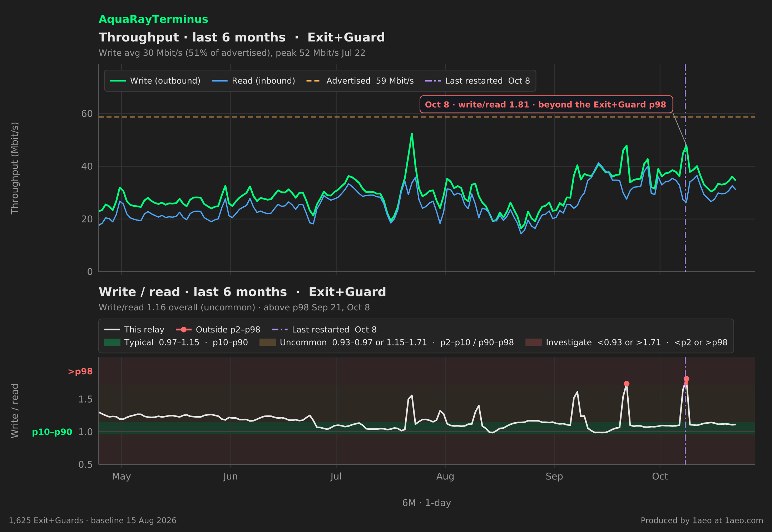Click the AquaRayTerminus relay name

pyautogui.click(x=153, y=19)
